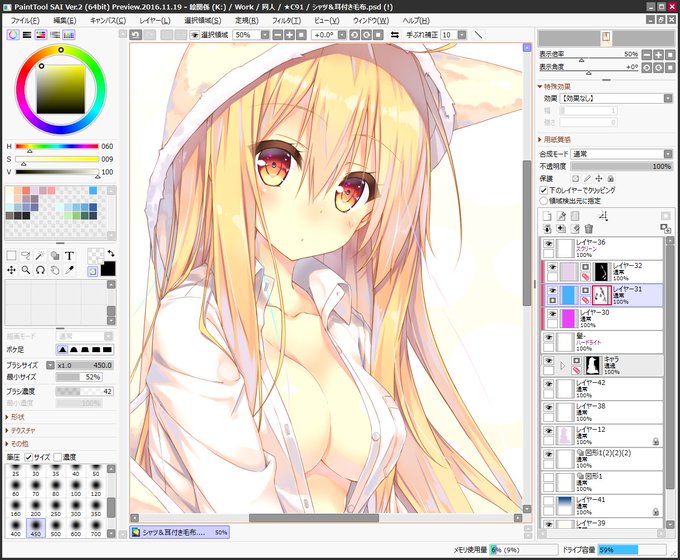This screenshot has height=560, width=680.
Task: Open the 50% zoom dropdown in toolbar
Action: [x=265, y=35]
